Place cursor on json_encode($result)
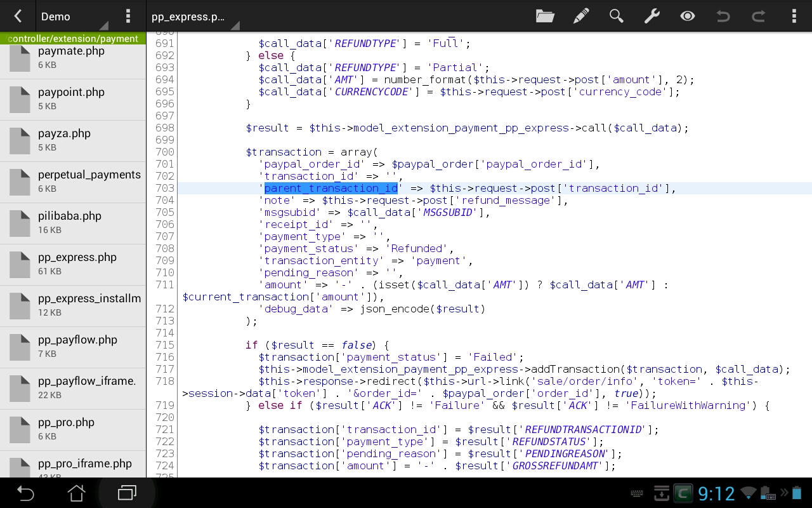The width and height of the screenshot is (812, 508). pos(422,309)
